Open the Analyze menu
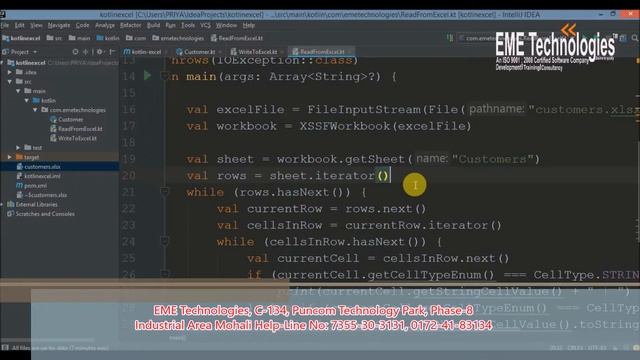 (105, 25)
